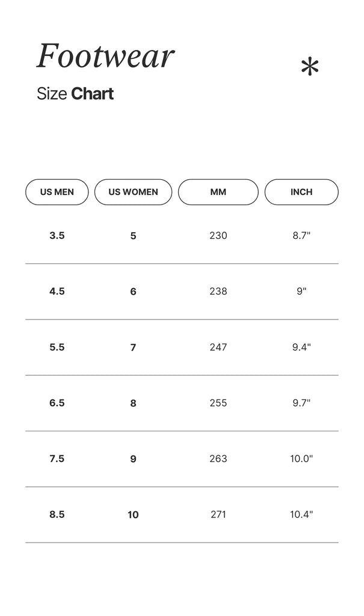Click the 10.0" inch measurement
The height and width of the screenshot is (616, 364).
click(301, 459)
